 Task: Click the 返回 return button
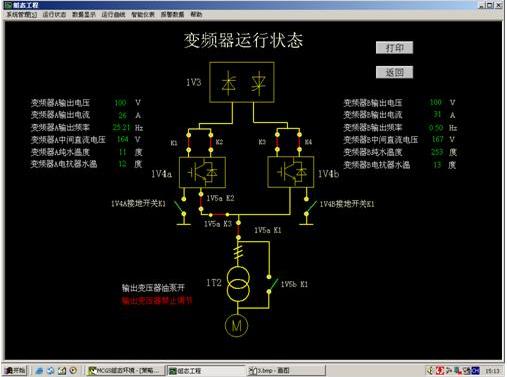[x=394, y=72]
